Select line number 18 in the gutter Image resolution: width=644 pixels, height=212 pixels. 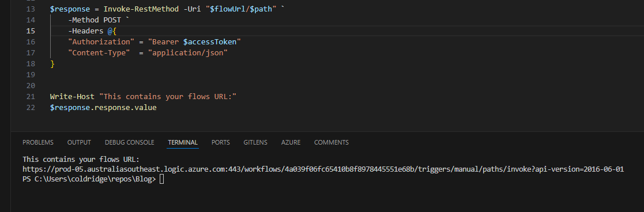tap(31, 64)
